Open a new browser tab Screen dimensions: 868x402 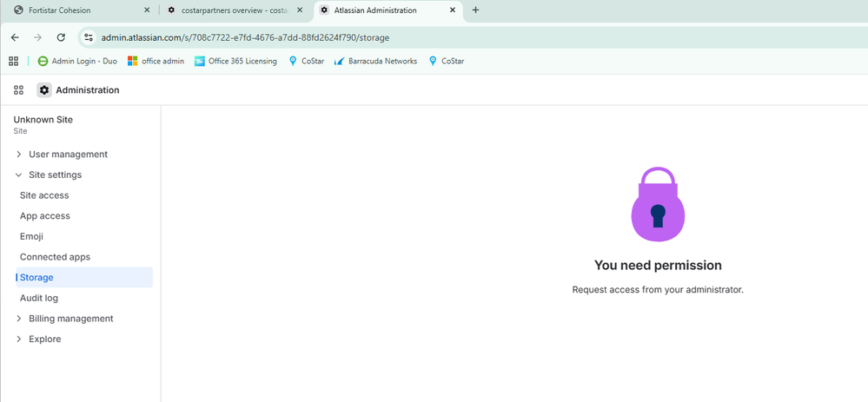coord(475,10)
